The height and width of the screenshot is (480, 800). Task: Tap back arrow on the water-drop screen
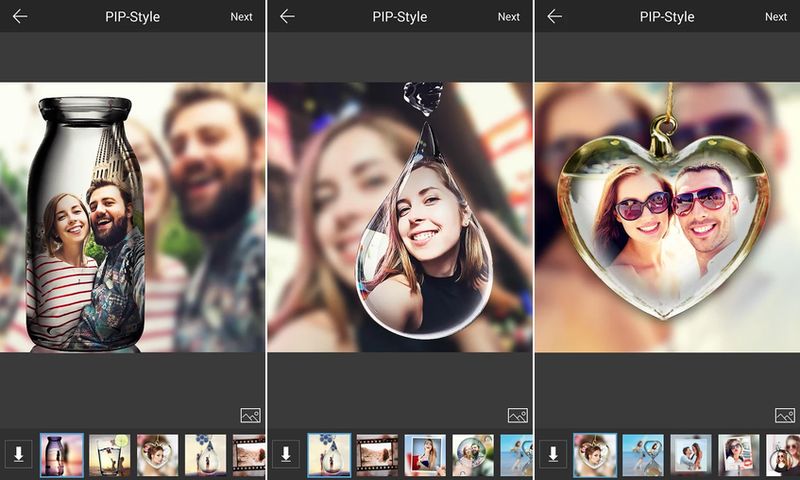coord(287,16)
